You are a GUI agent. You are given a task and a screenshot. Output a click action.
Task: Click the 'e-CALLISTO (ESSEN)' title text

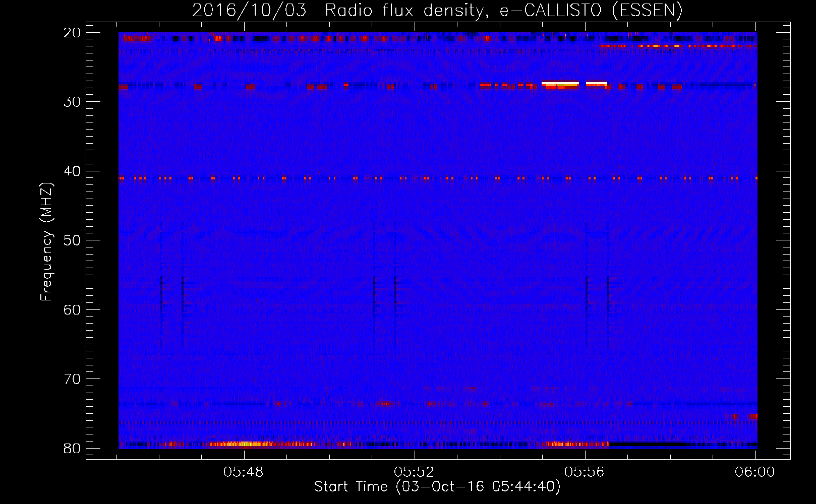pos(591,11)
